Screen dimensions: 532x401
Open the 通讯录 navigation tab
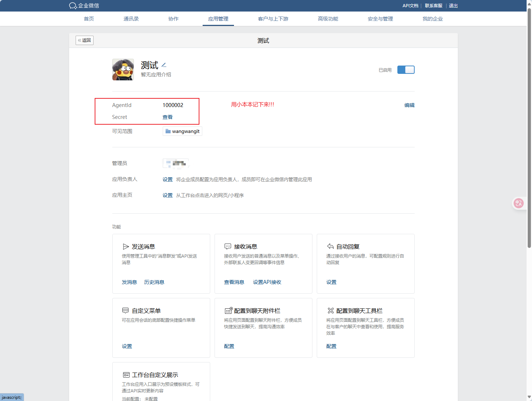(131, 19)
